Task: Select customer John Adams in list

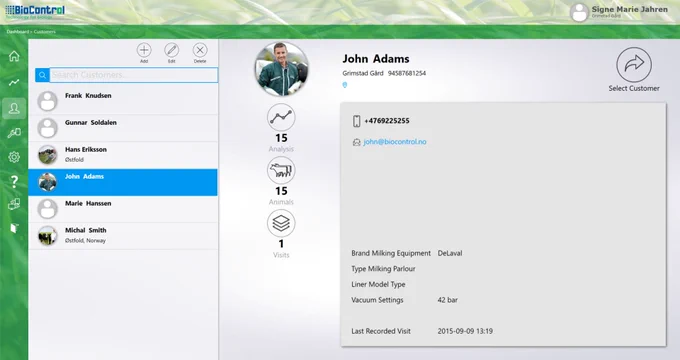Action: (123, 182)
